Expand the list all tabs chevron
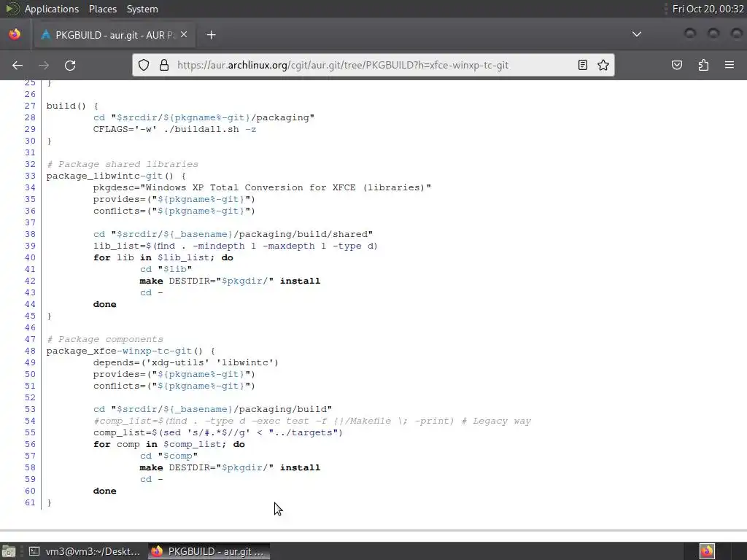This screenshot has height=560, width=747. pyautogui.click(x=636, y=34)
